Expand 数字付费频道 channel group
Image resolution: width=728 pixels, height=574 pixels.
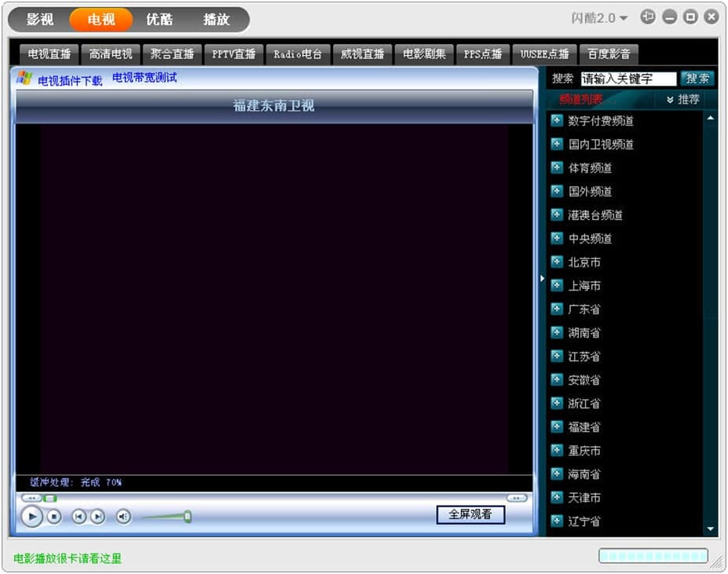pos(557,121)
